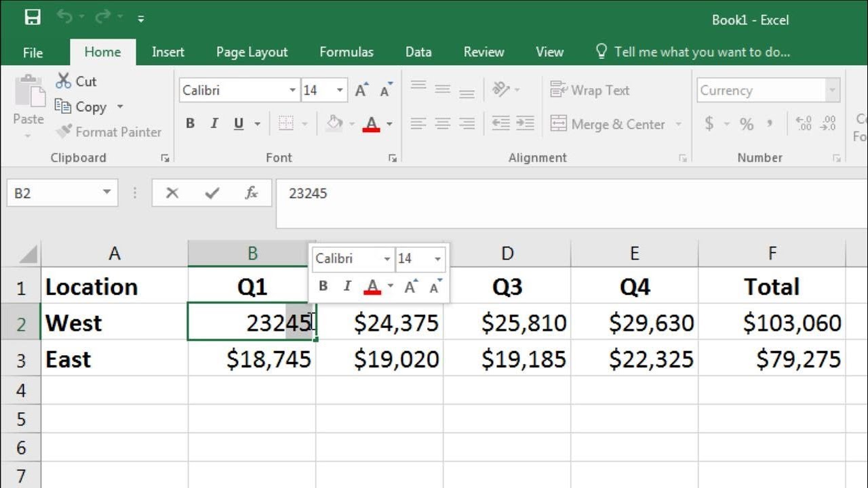This screenshot has height=488, width=868.
Task: Open the ribbon font size dropdown
Action: (x=340, y=90)
